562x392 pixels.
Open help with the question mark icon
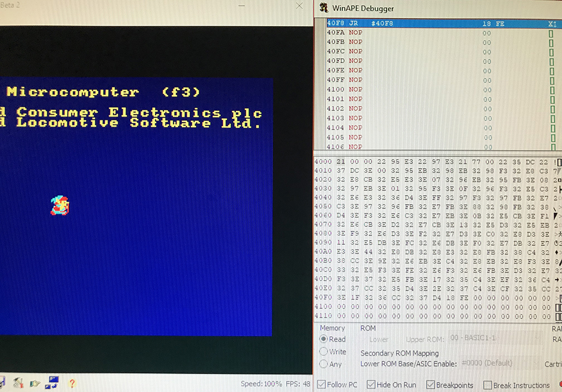point(72,384)
